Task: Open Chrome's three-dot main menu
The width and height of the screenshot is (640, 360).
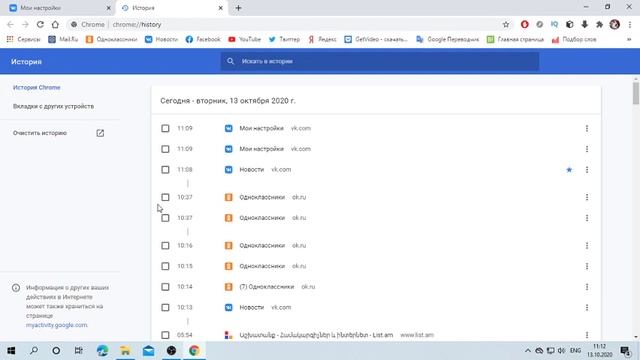Action: tap(630, 24)
